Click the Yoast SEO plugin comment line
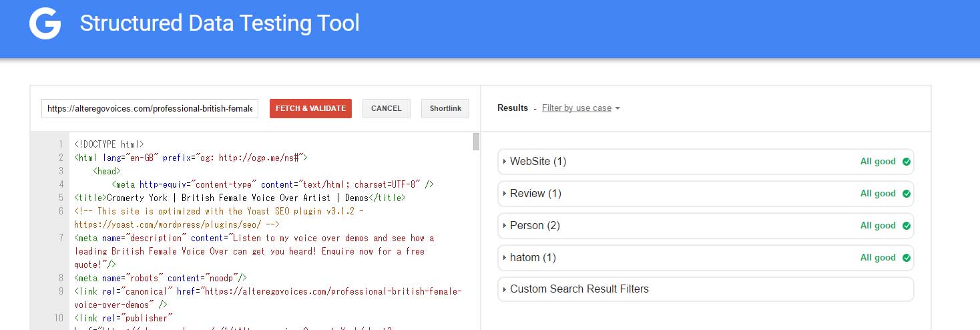This screenshot has width=980, height=330. click(219, 218)
